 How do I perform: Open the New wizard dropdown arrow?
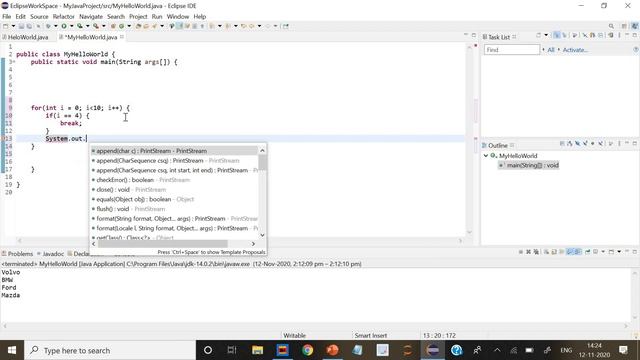point(13,26)
